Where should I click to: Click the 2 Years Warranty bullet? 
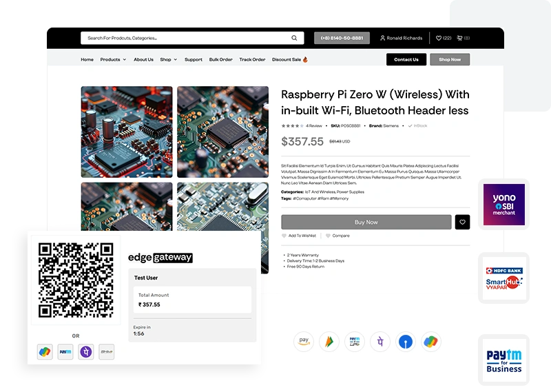click(302, 255)
